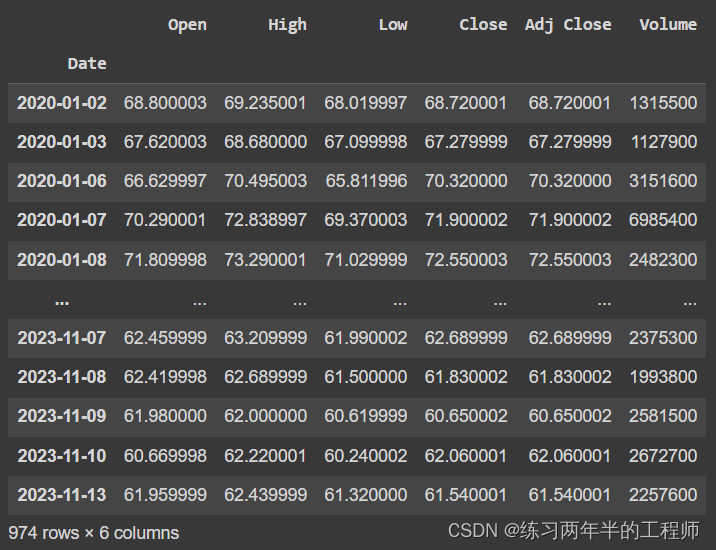Select row index 2023-11-09

[62, 416]
